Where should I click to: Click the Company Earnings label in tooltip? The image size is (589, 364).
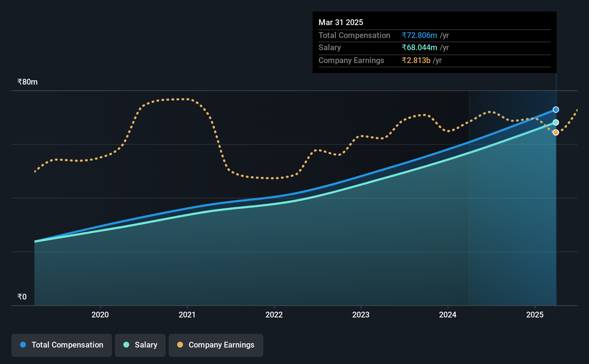point(351,60)
